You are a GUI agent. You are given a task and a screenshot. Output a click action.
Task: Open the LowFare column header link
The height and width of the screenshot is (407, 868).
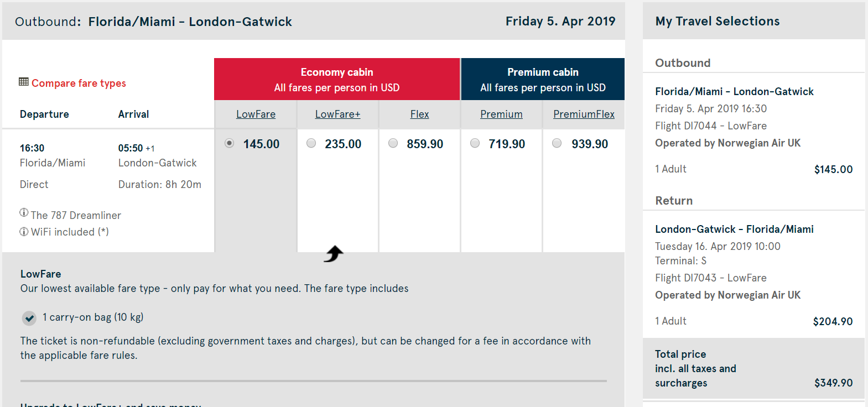pos(256,114)
